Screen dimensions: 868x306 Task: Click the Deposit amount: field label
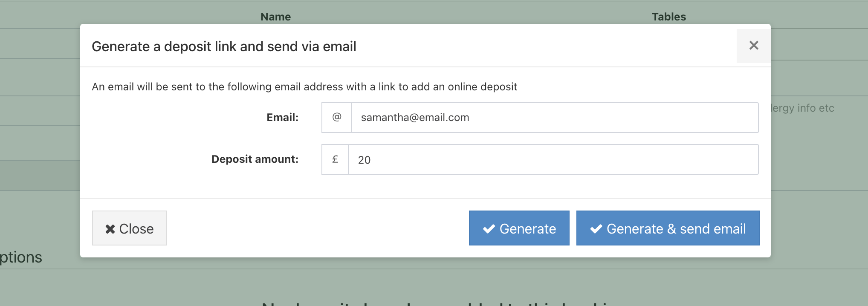(255, 159)
